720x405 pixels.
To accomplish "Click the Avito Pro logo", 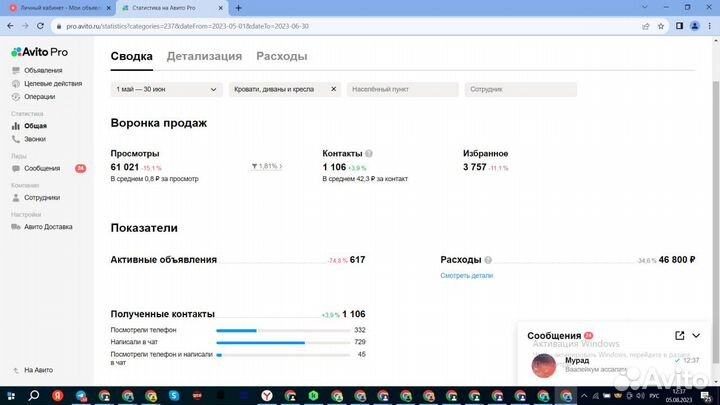I will 39,52.
